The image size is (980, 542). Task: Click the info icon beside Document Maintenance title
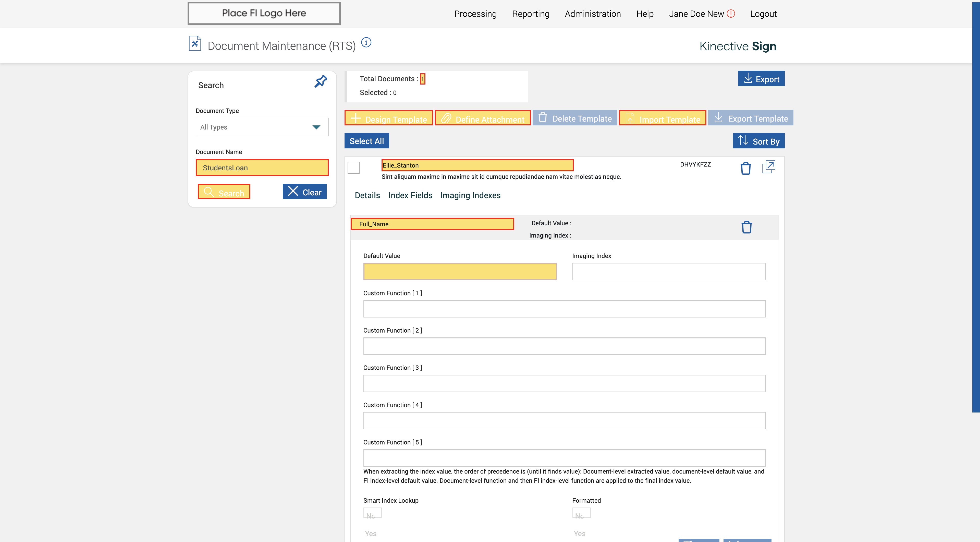click(x=366, y=42)
